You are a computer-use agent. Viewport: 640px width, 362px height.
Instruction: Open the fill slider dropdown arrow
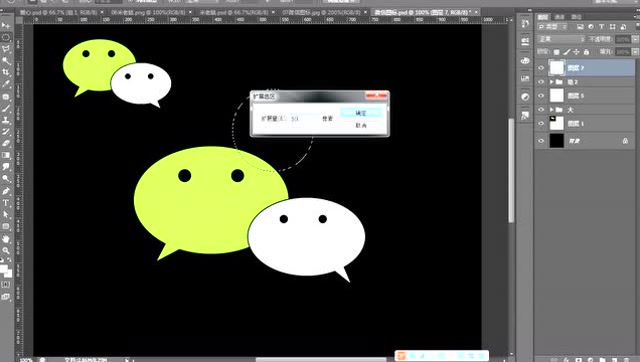pyautogui.click(x=635, y=52)
